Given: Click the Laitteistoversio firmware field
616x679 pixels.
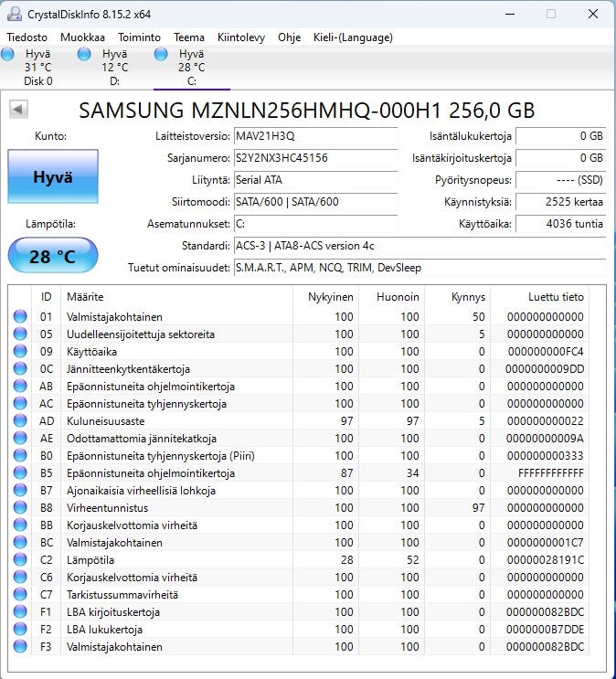Looking at the screenshot, I should (x=314, y=136).
